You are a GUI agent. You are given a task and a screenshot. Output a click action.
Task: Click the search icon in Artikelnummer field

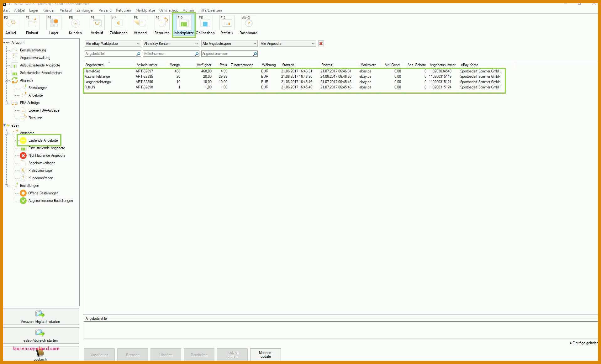pyautogui.click(x=197, y=54)
